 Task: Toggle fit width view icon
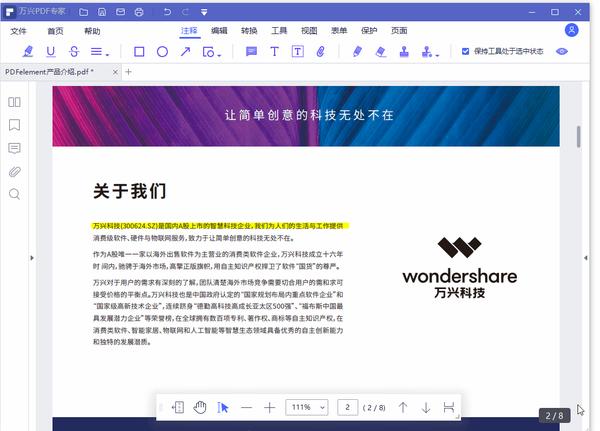[448, 407]
